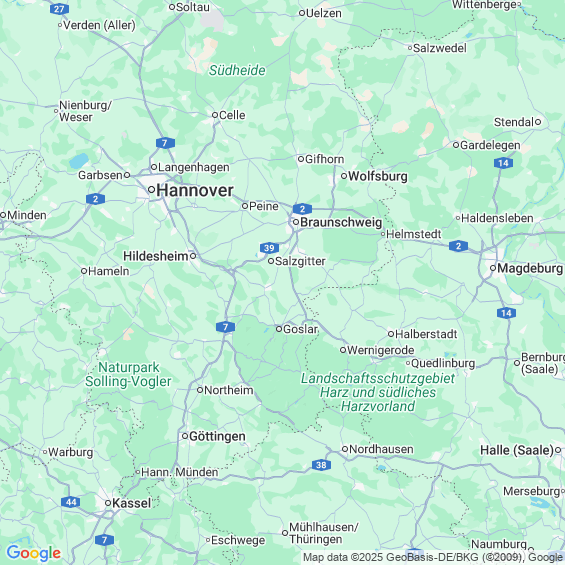Click the A27 highway shield near Verden
Screen dimensions: 565x565
point(59,9)
